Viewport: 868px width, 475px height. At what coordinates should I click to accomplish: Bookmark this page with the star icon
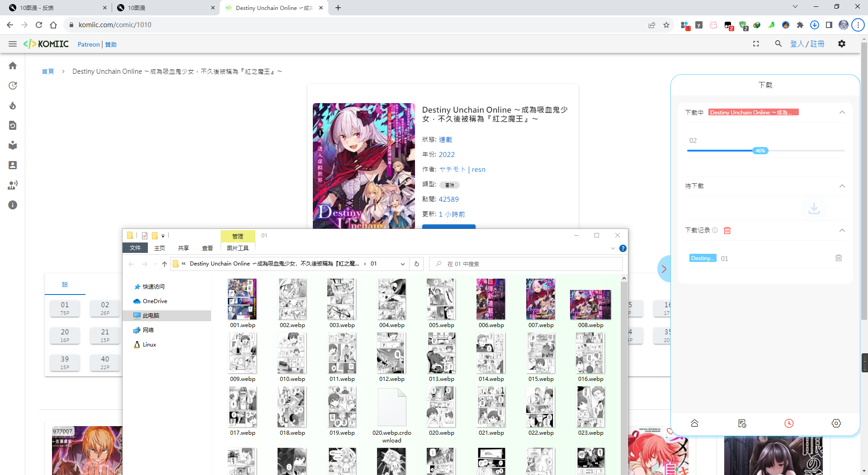[666, 25]
